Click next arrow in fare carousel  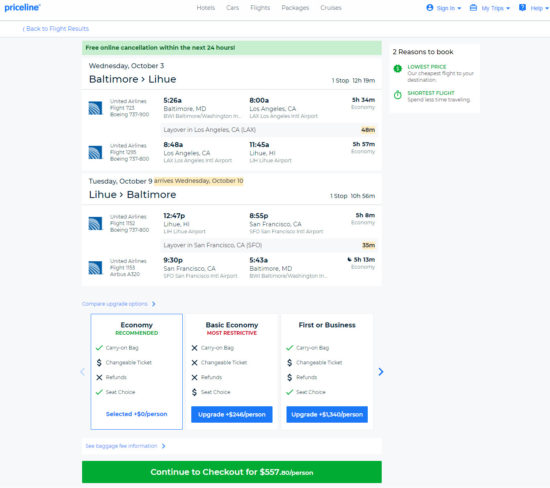point(381,372)
